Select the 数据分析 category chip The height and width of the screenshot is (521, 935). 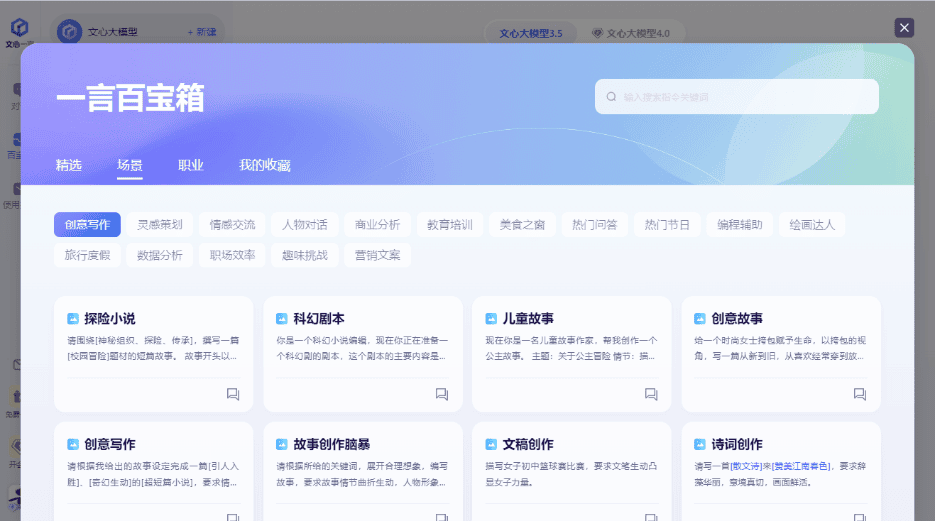(x=160, y=255)
